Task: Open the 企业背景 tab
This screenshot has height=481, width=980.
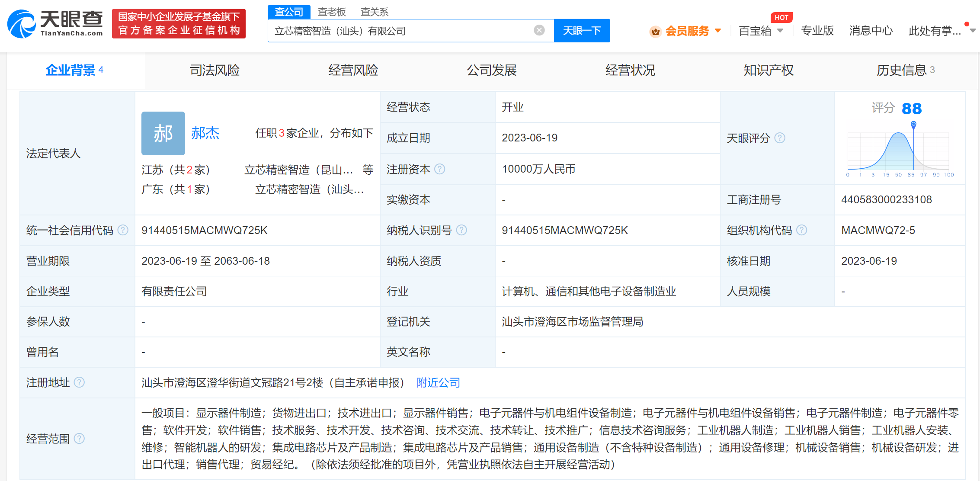Action: point(75,70)
